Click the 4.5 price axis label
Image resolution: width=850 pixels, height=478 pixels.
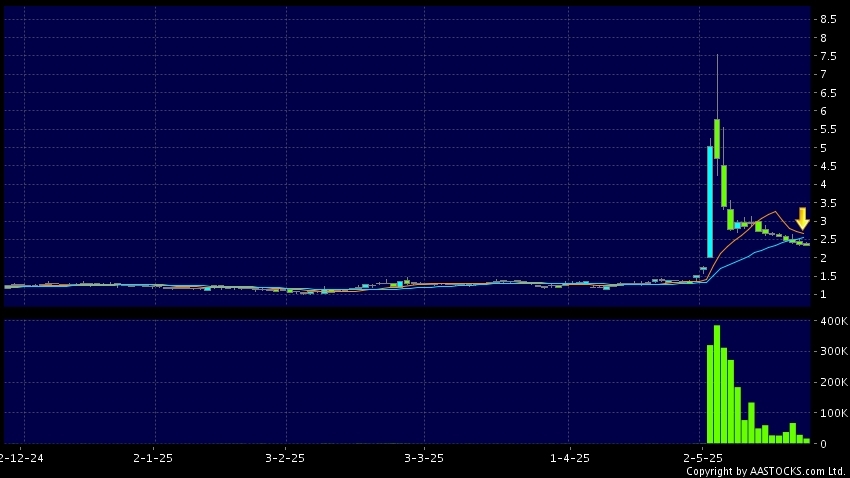click(x=828, y=166)
